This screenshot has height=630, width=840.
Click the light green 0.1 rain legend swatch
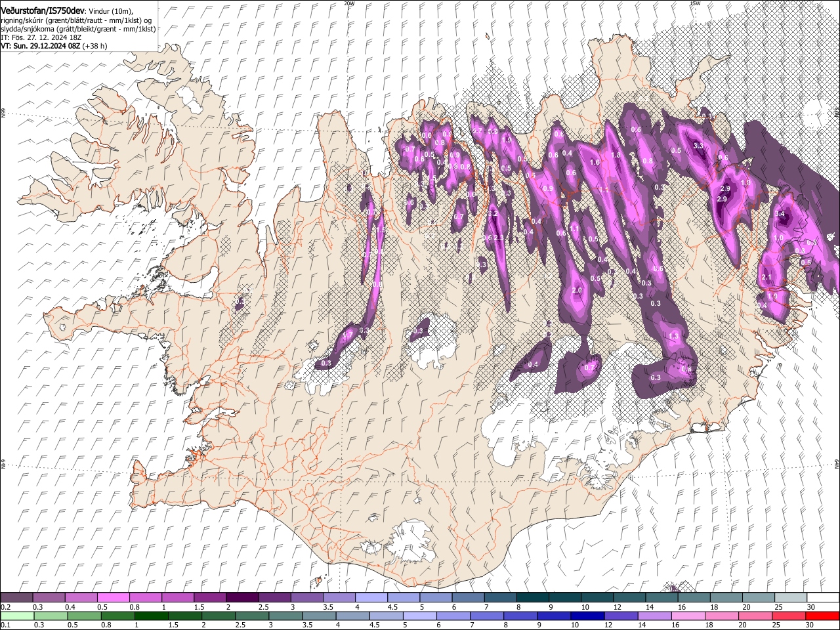(17, 616)
